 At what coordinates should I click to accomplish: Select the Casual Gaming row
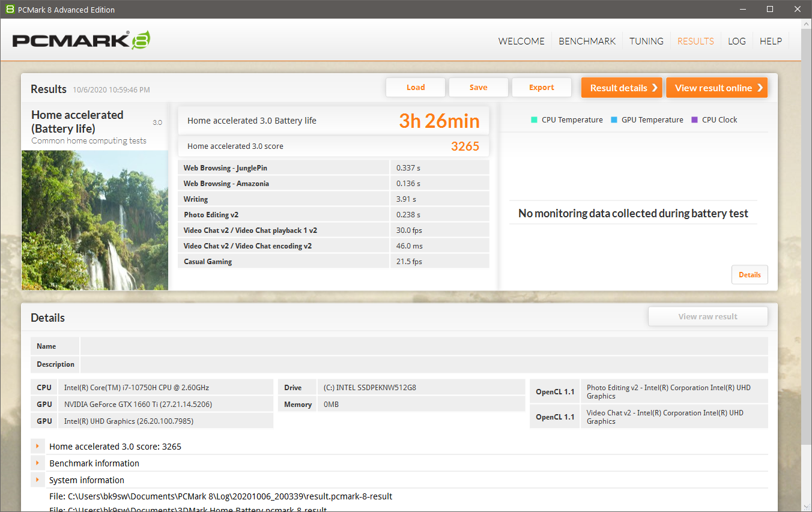coord(334,262)
